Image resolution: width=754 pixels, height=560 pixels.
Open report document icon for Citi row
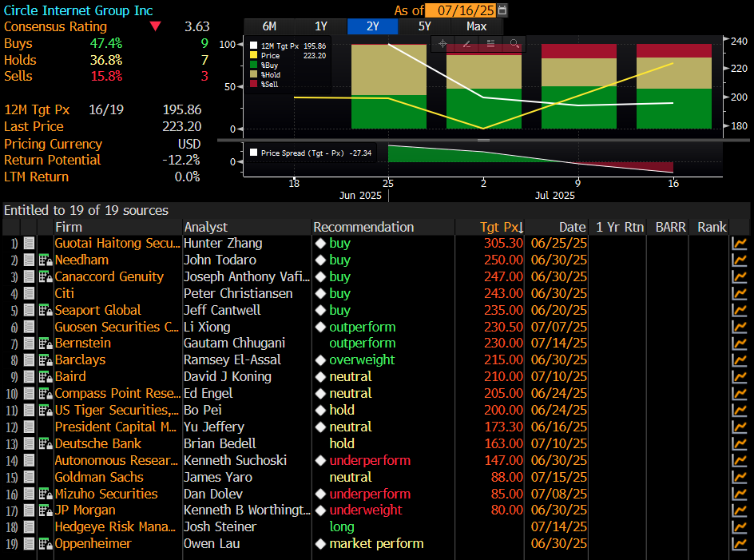30,293
